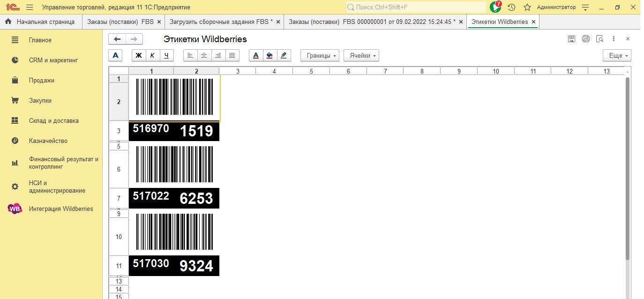Close the Этикетки Wildberries form
644x299 pixels.
628,39
